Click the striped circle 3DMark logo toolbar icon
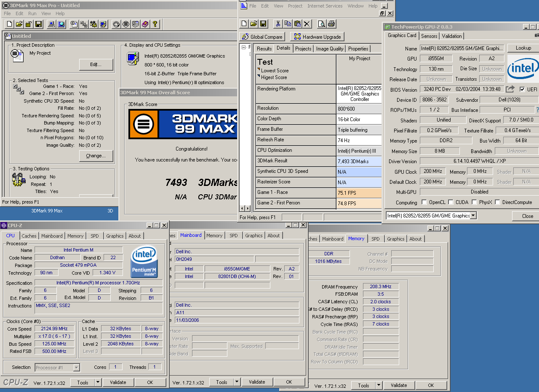Image resolution: width=539 pixels, height=392 pixels. (x=125, y=24)
